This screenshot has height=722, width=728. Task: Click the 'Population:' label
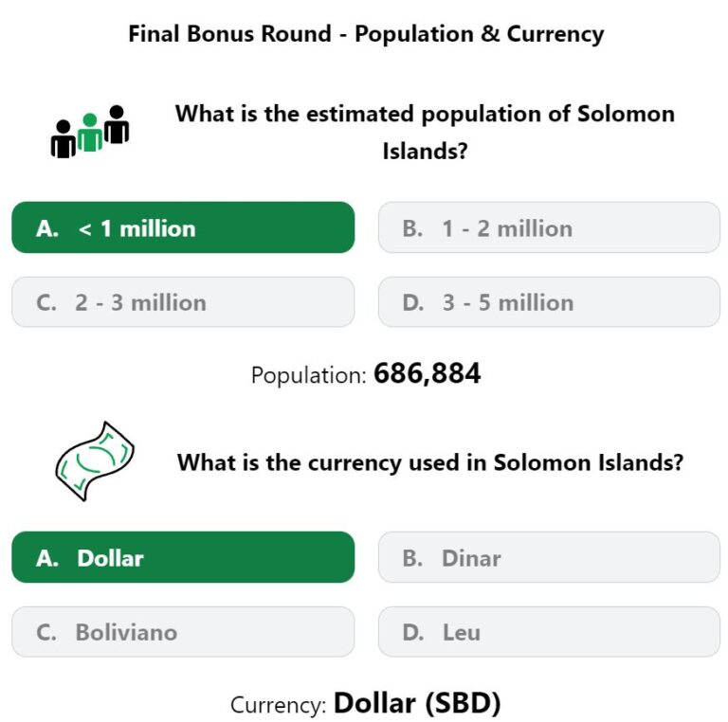pos(309,375)
